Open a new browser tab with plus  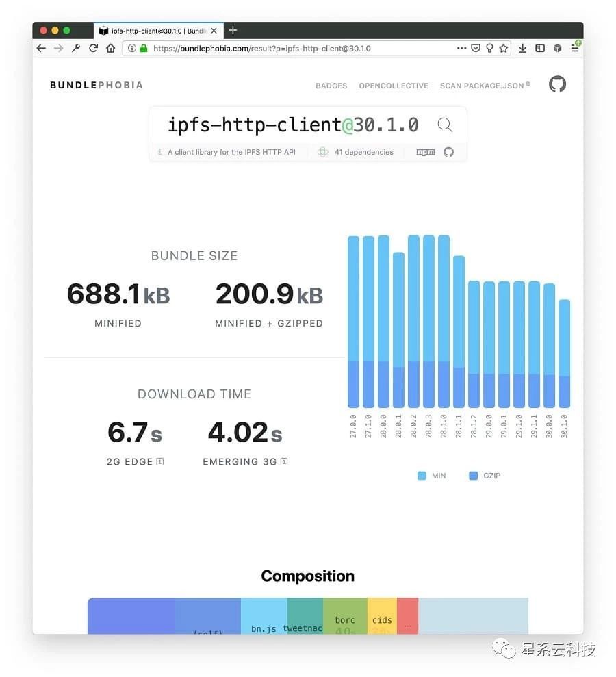(x=233, y=31)
